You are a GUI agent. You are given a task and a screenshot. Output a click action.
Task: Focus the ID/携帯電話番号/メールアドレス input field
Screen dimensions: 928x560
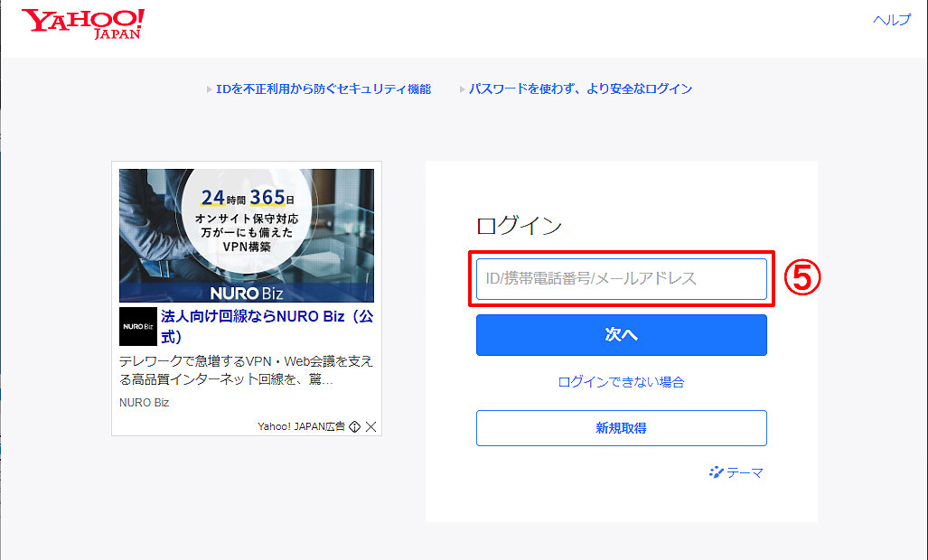[x=622, y=278]
